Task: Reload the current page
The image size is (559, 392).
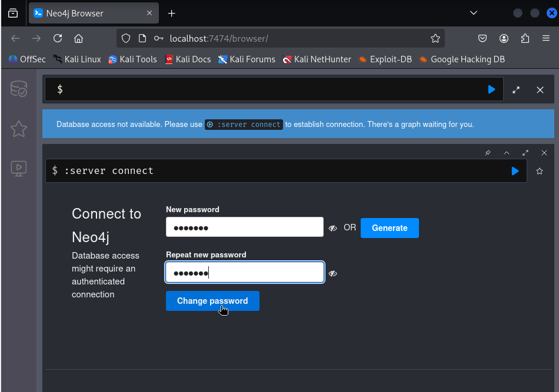Action: pyautogui.click(x=58, y=38)
